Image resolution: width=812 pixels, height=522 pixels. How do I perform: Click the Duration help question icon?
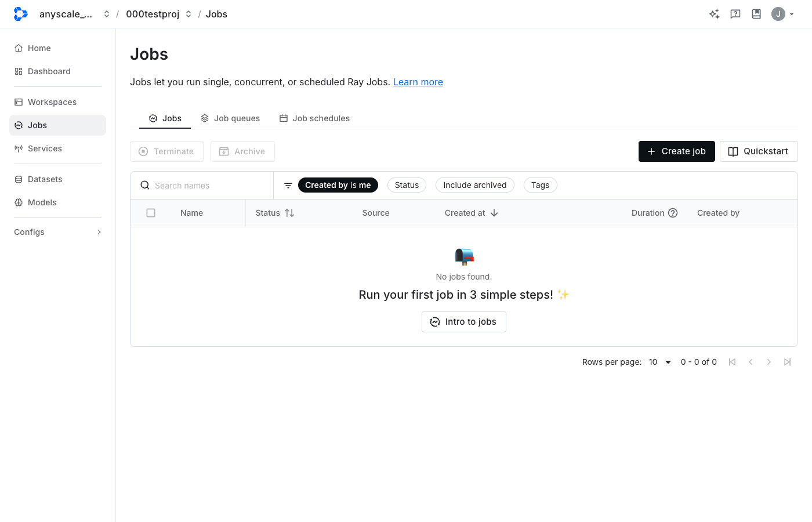pyautogui.click(x=673, y=213)
